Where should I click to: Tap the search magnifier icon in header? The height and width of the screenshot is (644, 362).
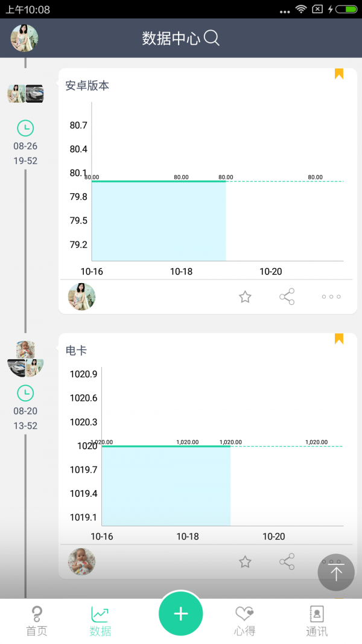coord(212,38)
